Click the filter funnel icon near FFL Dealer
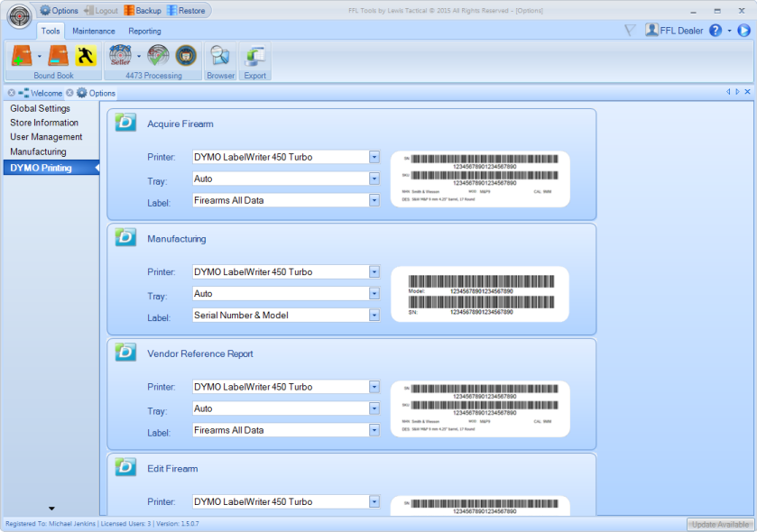The image size is (757, 532). [x=630, y=31]
